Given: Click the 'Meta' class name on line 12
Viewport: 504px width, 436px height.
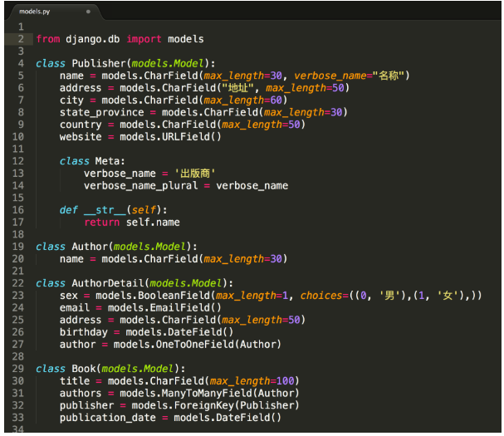Looking at the screenshot, I should click(107, 161).
